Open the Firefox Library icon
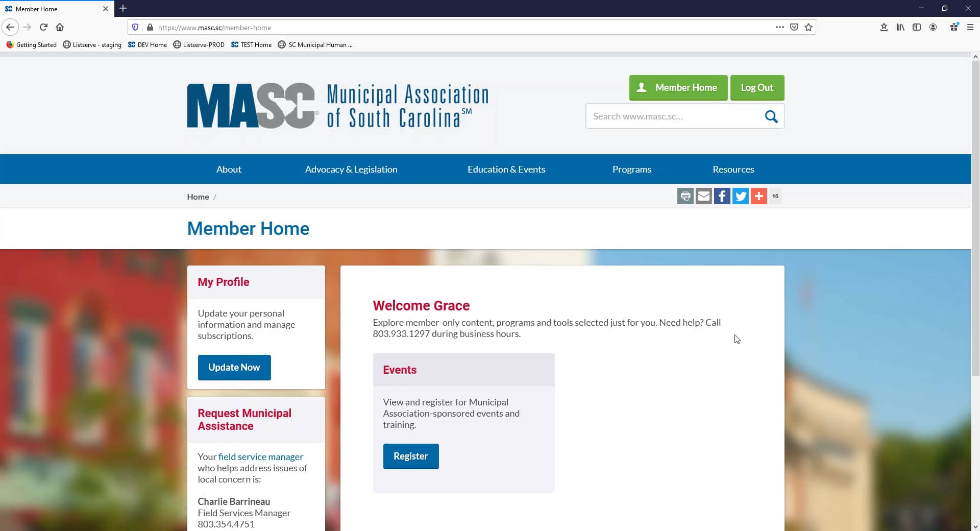The height and width of the screenshot is (531, 980). click(900, 27)
